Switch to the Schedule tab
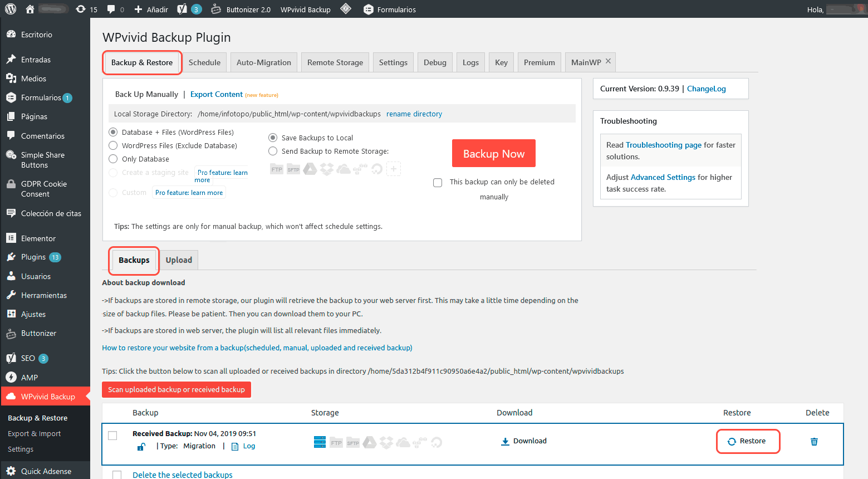 (x=204, y=62)
